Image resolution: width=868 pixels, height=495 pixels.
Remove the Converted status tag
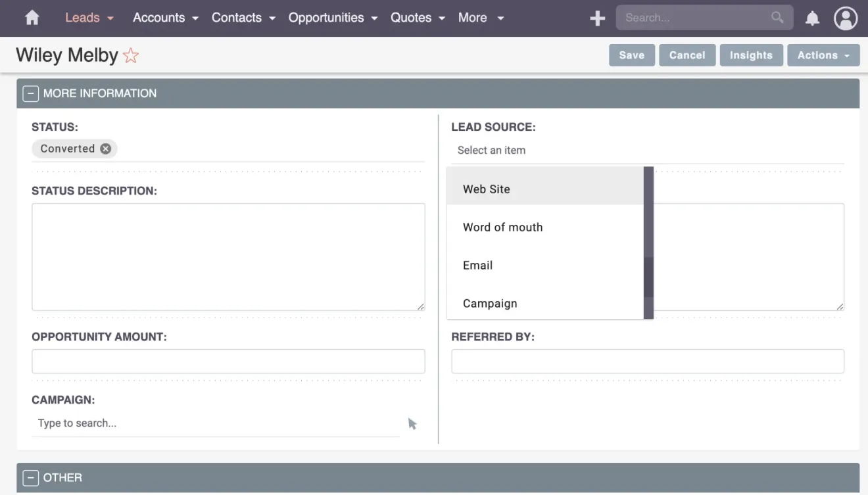(x=105, y=148)
